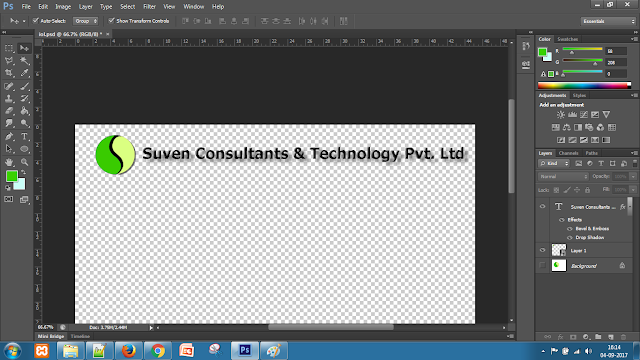Screen dimensions: 640x360
Task: Open the Styles tab
Action: click(579, 96)
